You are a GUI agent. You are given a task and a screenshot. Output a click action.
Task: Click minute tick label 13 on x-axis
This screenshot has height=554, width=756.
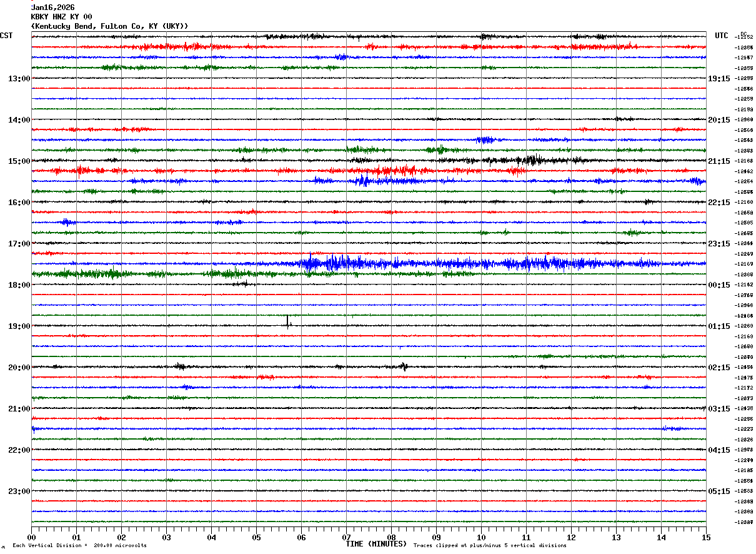(x=616, y=537)
